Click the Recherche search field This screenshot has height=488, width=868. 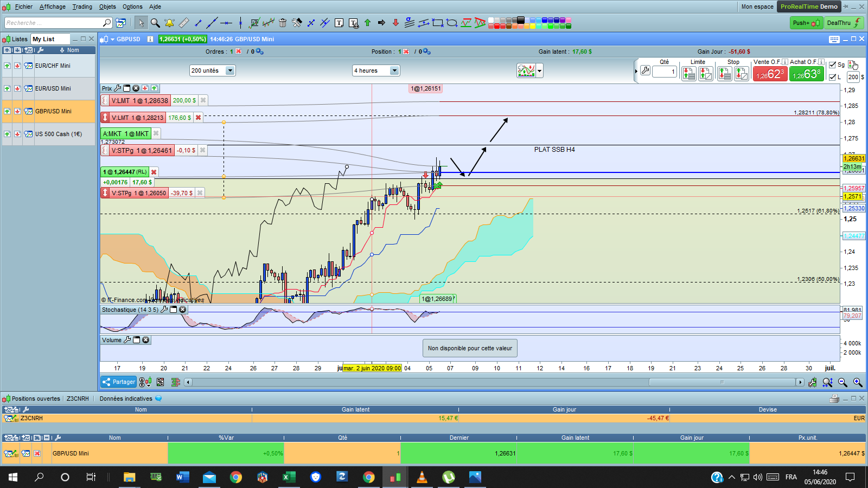53,23
